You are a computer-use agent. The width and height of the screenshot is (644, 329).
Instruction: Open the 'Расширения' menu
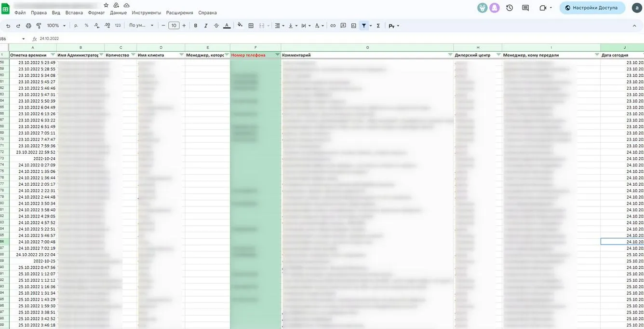179,13
